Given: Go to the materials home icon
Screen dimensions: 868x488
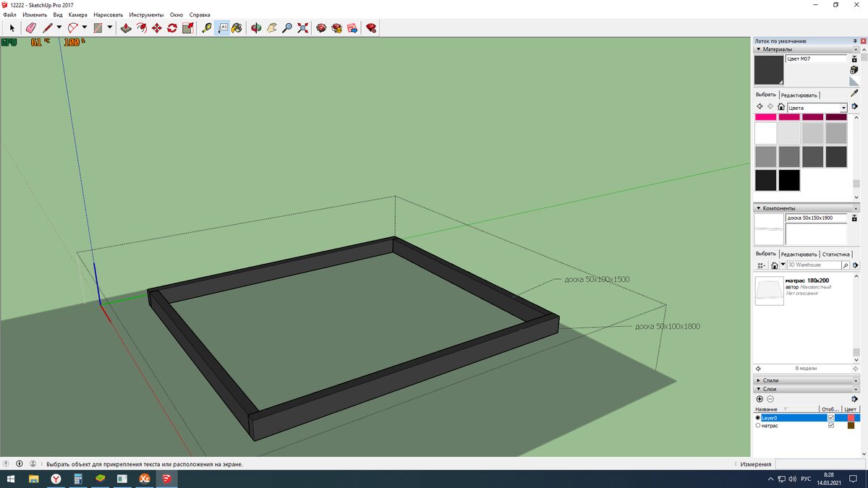Looking at the screenshot, I should (x=781, y=107).
